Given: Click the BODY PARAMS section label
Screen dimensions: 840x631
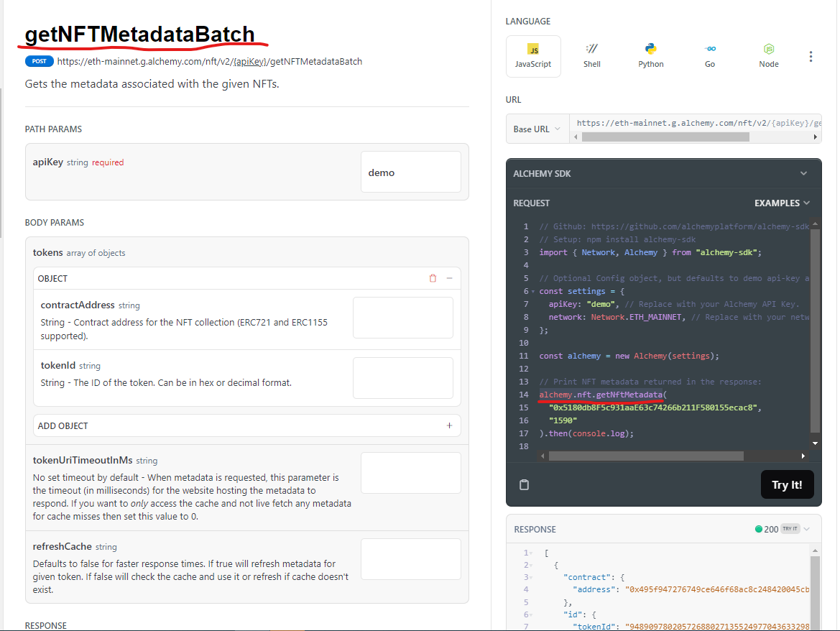Looking at the screenshot, I should tap(55, 222).
